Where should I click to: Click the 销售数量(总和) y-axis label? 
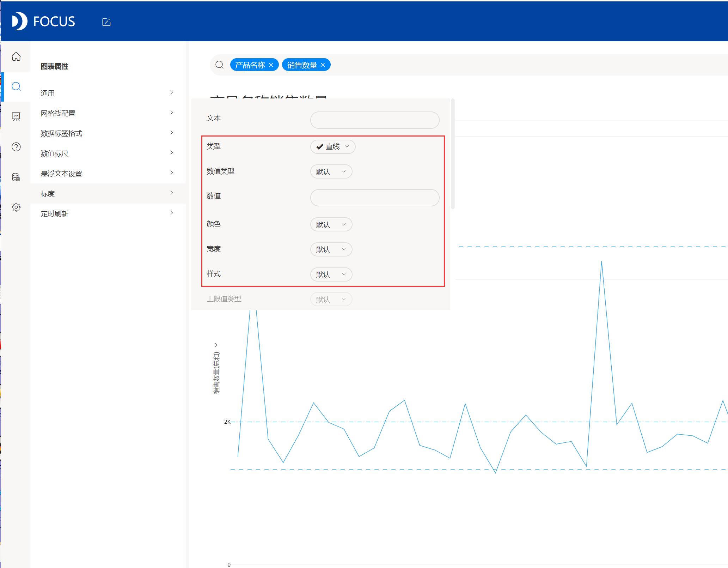pyautogui.click(x=216, y=373)
